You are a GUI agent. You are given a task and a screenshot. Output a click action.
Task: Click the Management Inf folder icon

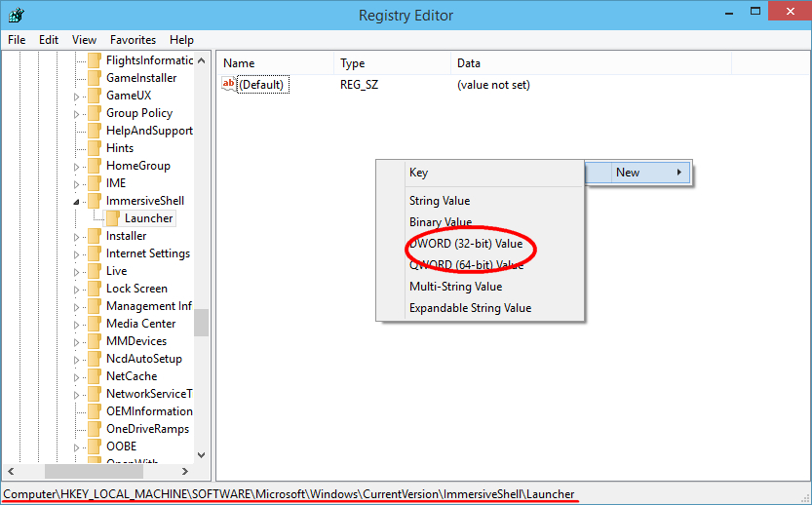[95, 306]
